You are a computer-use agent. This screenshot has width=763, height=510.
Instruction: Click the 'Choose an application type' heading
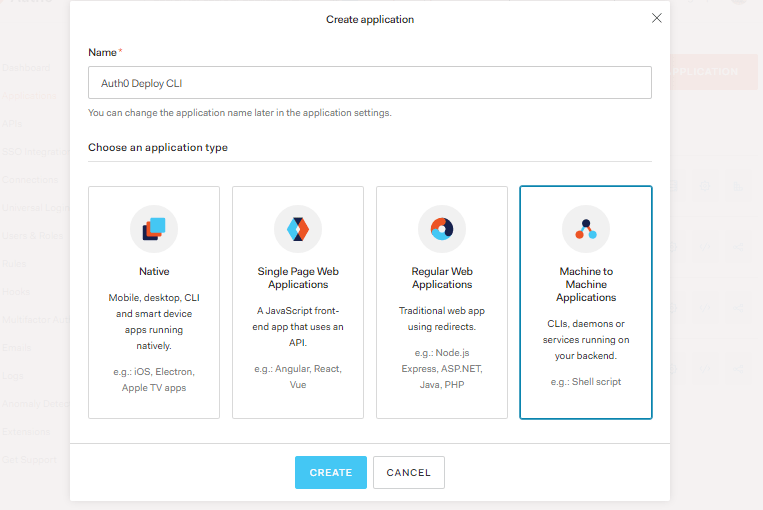pos(158,147)
